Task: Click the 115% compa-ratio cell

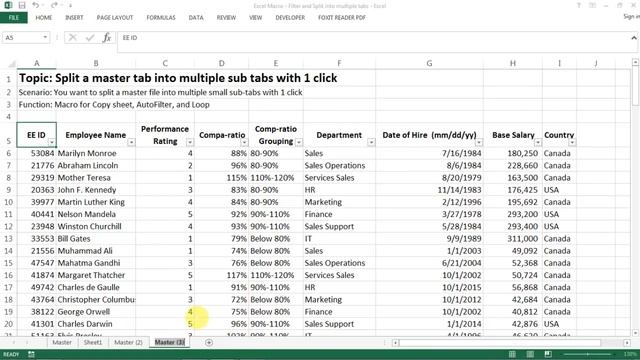Action: pyautogui.click(x=222, y=178)
